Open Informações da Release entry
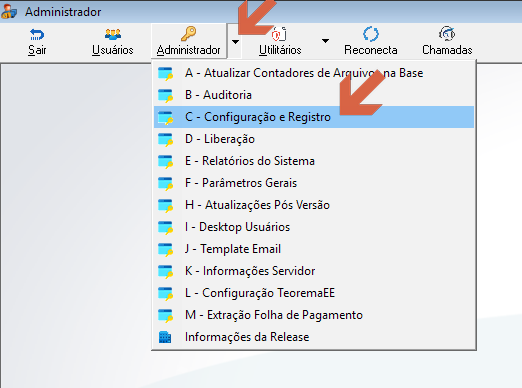Viewport: 522px width, 388px height. click(314, 337)
